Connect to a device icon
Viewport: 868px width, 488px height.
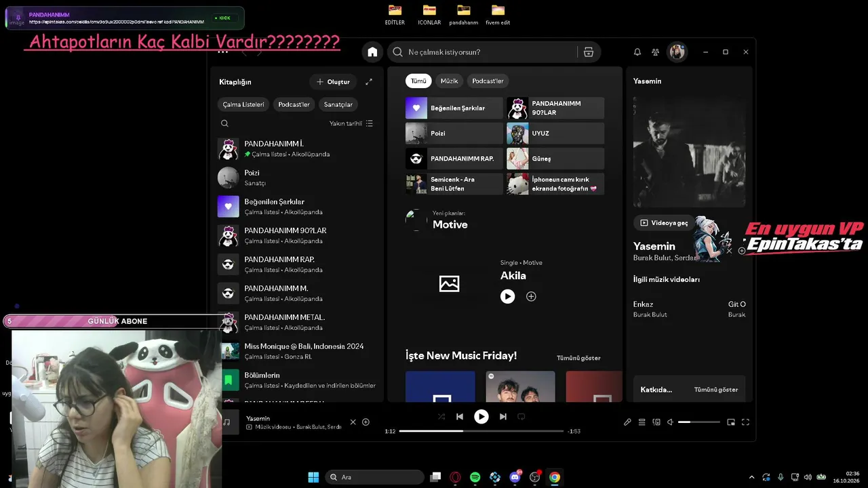tap(656, 422)
